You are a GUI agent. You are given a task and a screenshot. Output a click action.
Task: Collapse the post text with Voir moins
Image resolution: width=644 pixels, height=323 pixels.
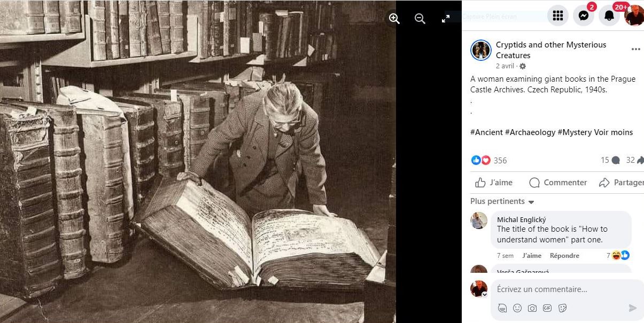point(614,132)
